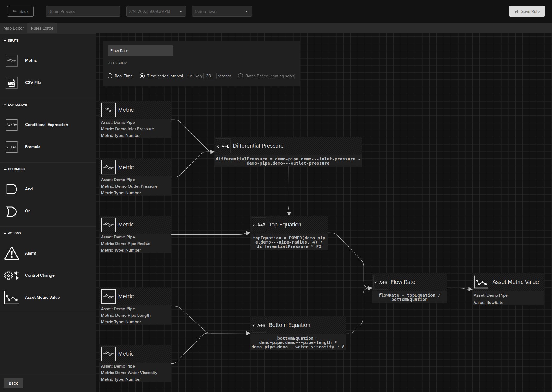552x392 pixels.
Task: Select the CSV File input icon
Action: [x=11, y=82]
